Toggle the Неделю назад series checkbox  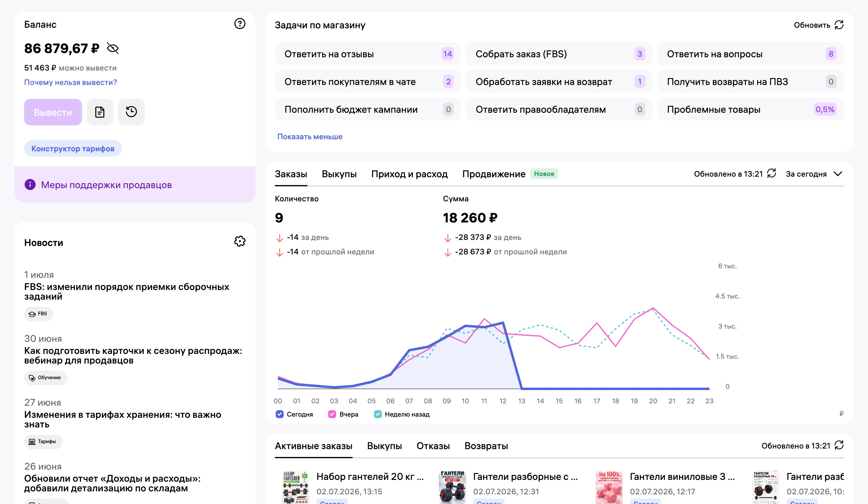378,414
